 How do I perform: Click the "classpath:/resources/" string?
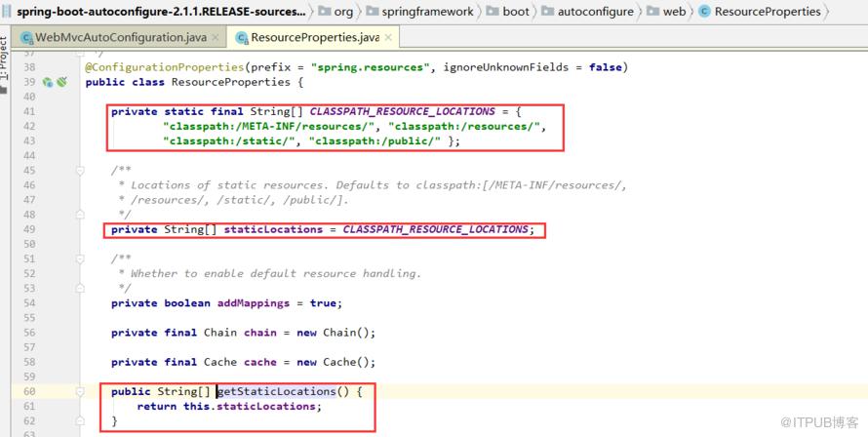click(x=464, y=126)
